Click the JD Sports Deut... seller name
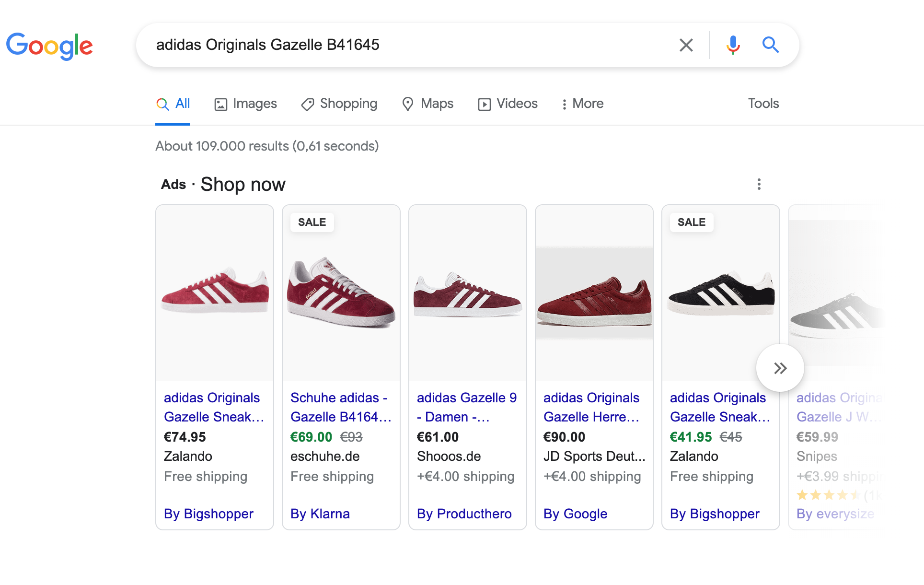 click(x=594, y=456)
